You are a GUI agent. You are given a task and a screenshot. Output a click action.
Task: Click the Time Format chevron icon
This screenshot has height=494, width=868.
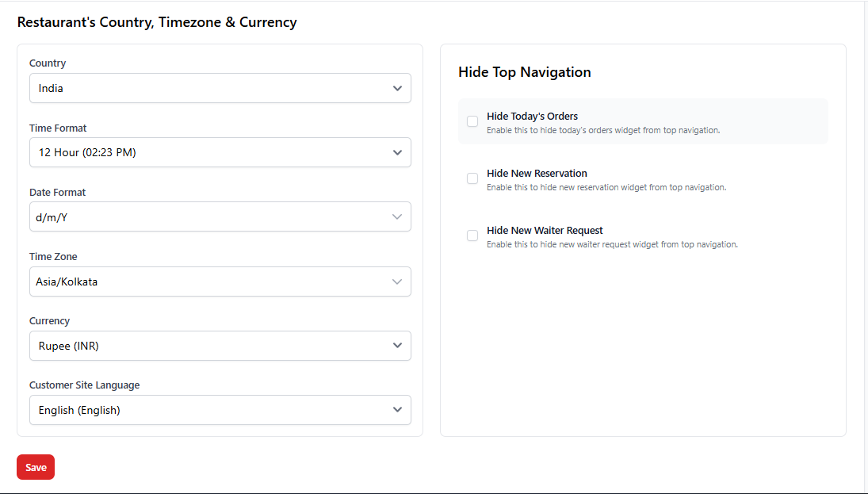point(397,152)
